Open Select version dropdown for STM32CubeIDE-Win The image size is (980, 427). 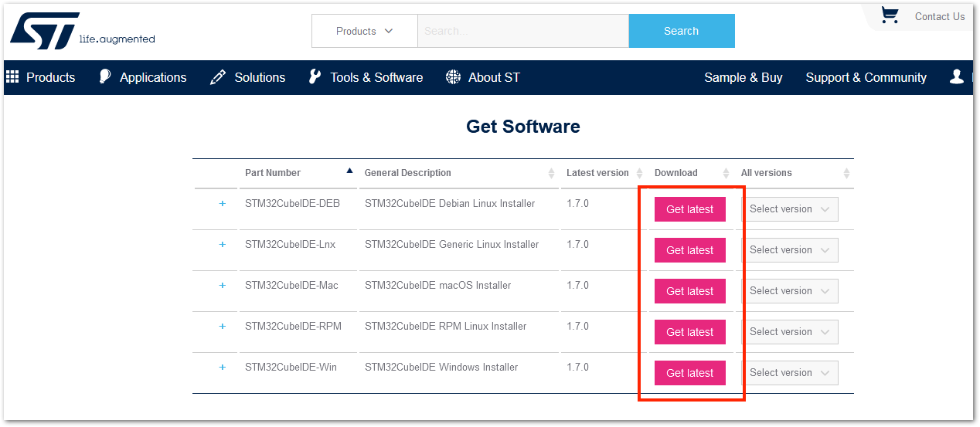pos(791,373)
